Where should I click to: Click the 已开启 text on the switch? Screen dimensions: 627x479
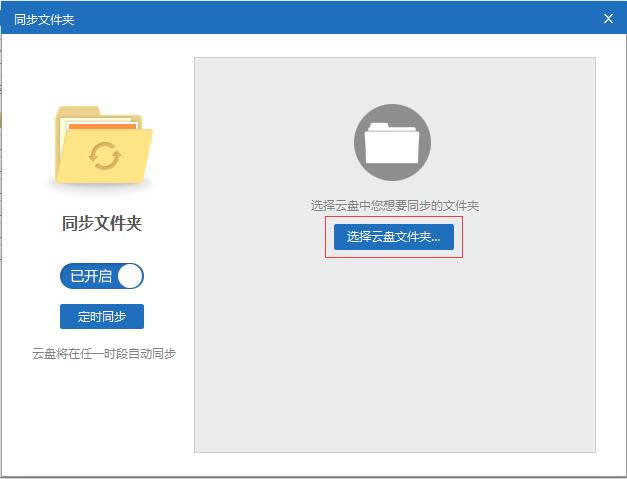pyautogui.click(x=90, y=276)
